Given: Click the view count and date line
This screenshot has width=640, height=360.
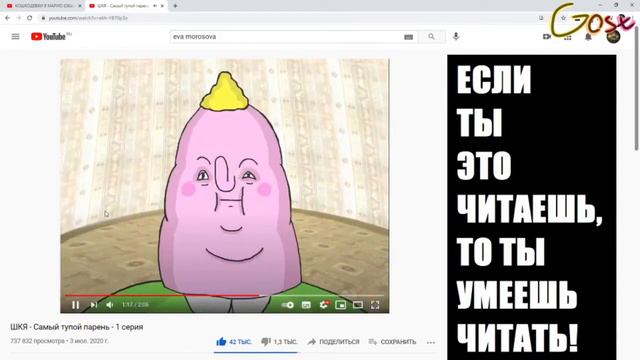Looking at the screenshot, I should point(59,341).
